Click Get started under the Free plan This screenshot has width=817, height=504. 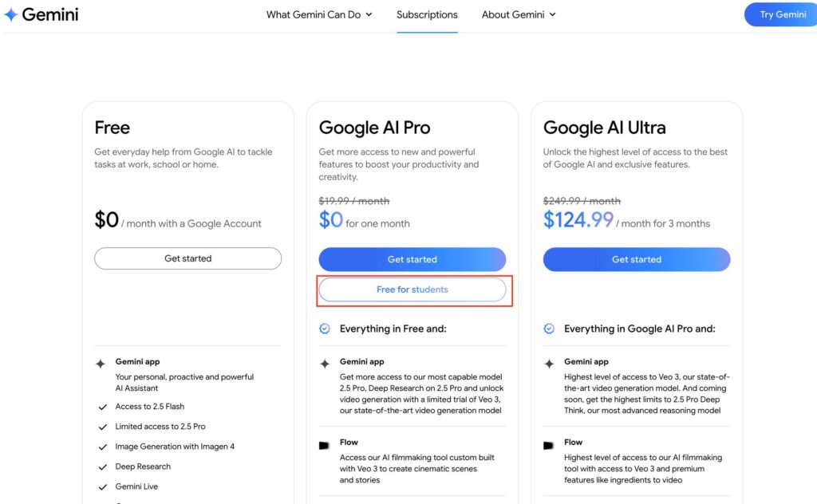coord(188,258)
